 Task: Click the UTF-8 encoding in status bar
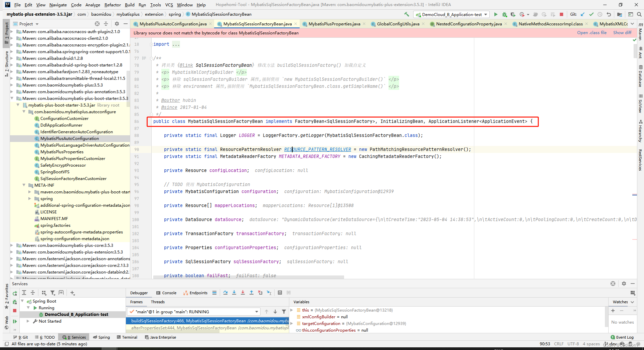coord(573,344)
